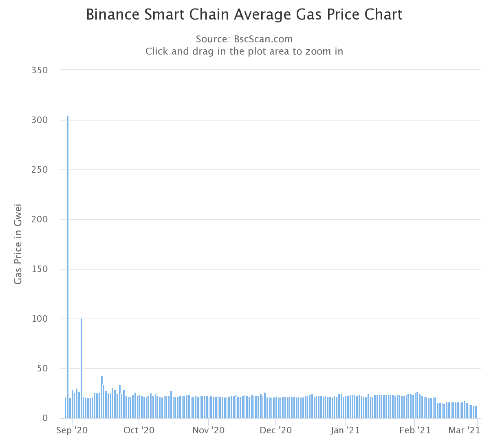Click the chart title text

(x=244, y=14)
